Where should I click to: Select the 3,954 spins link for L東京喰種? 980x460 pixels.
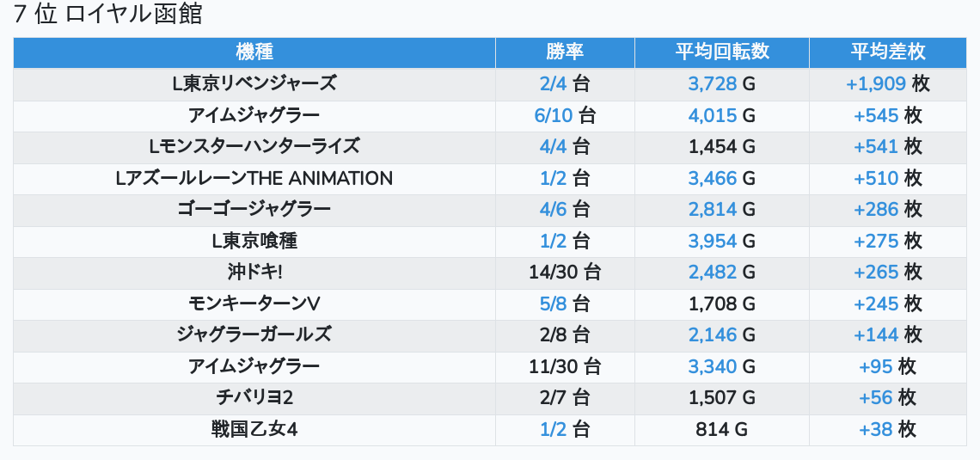pyautogui.click(x=712, y=242)
